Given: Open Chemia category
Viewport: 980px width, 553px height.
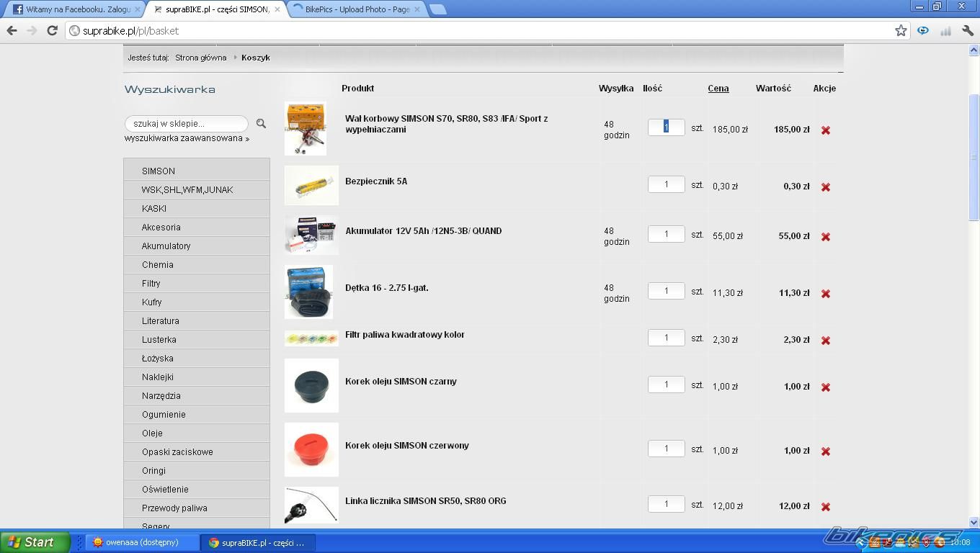Looking at the screenshot, I should click(197, 265).
